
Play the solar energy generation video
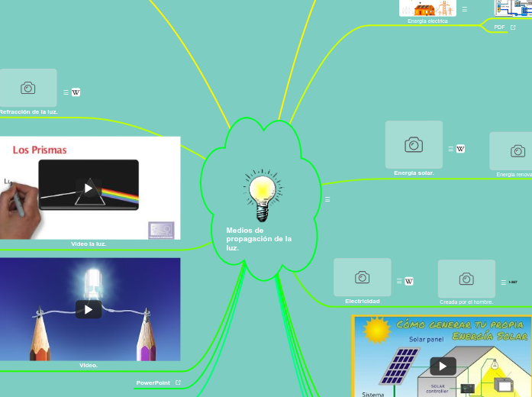[x=442, y=366]
